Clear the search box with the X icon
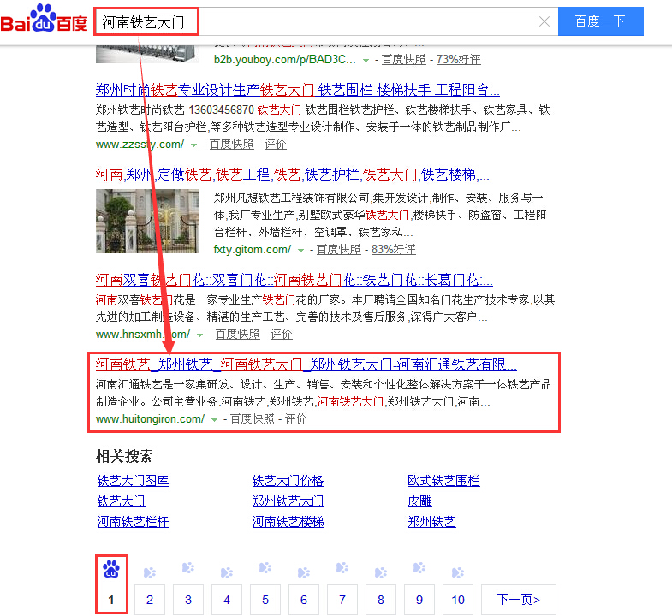Viewport: 672px width, 616px height. (544, 21)
